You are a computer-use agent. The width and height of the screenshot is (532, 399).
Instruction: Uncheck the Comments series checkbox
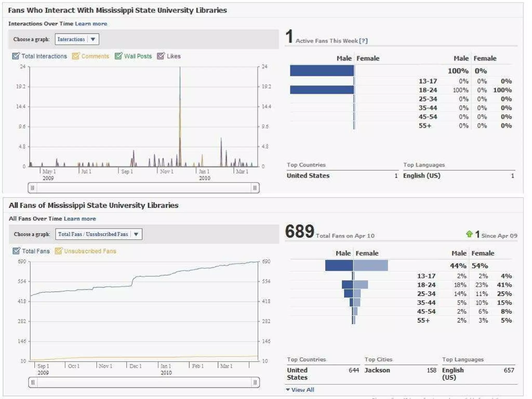tap(76, 56)
